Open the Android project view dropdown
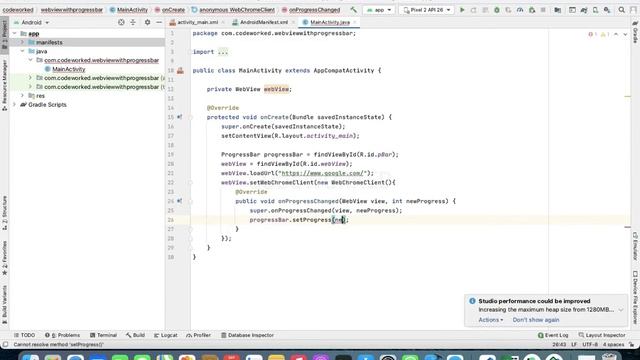This screenshot has height=360, width=640. 31,22
